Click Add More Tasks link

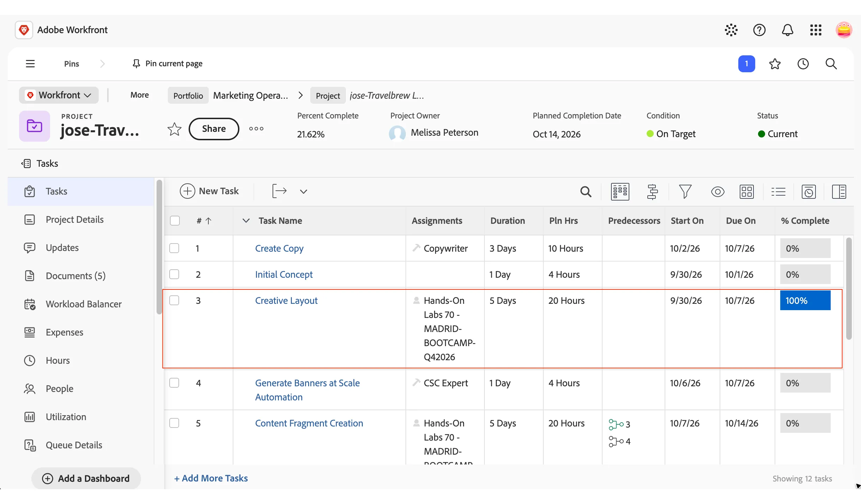tap(211, 478)
